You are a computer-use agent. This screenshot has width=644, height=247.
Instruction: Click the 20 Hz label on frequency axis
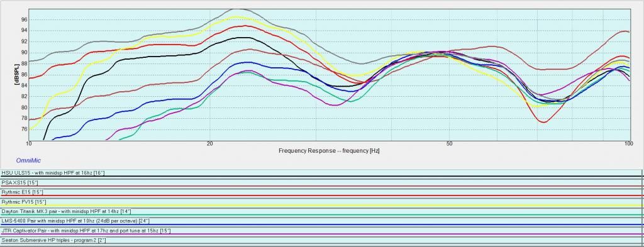click(210, 143)
